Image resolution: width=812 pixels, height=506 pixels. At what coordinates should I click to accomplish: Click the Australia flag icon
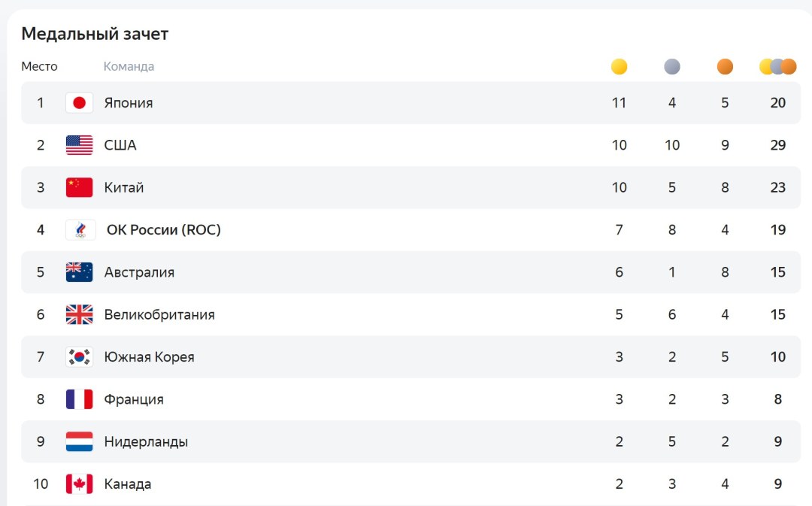tap(79, 272)
